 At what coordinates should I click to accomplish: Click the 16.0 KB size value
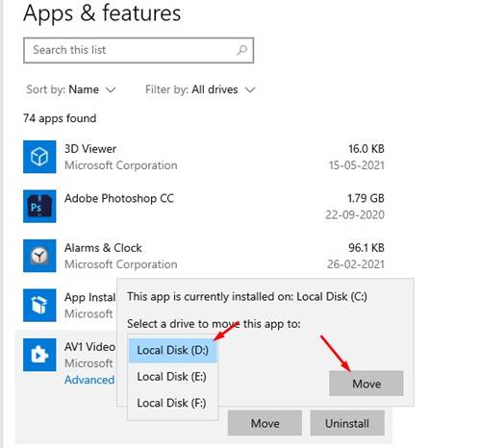367,149
